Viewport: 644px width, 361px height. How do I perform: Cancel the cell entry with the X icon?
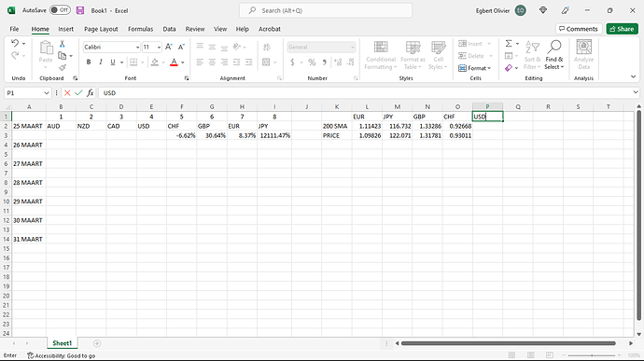(67, 93)
